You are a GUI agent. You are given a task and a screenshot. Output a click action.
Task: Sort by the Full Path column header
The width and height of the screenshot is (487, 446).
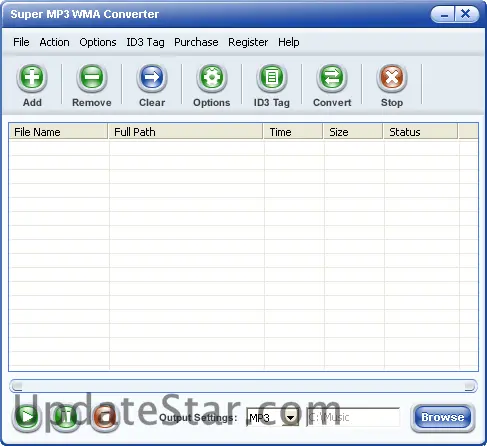[x=185, y=132]
